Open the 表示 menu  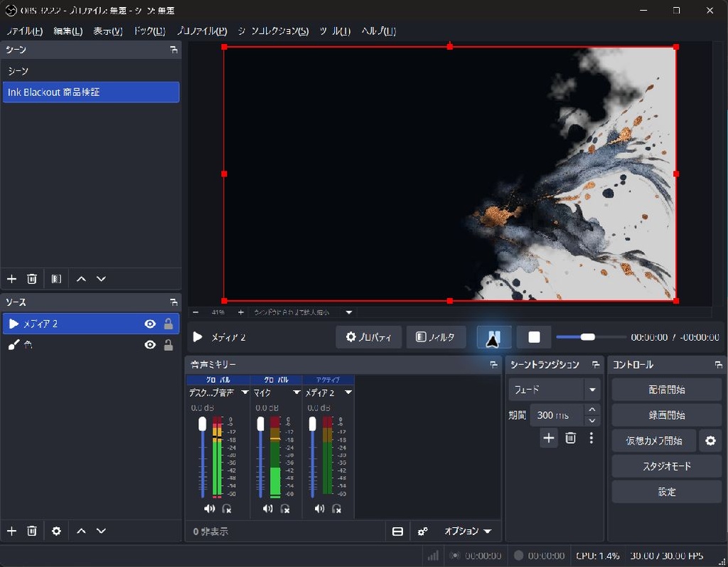click(108, 31)
